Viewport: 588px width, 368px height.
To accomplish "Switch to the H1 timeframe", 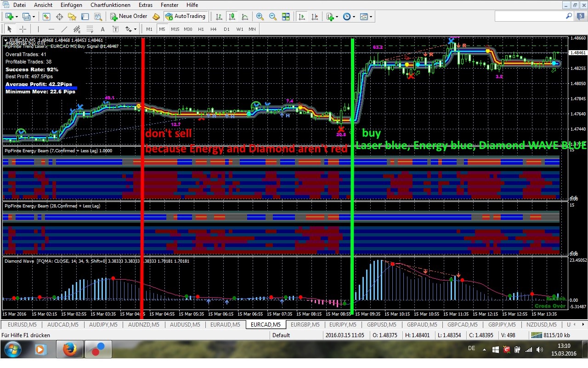I will tap(201, 29).
